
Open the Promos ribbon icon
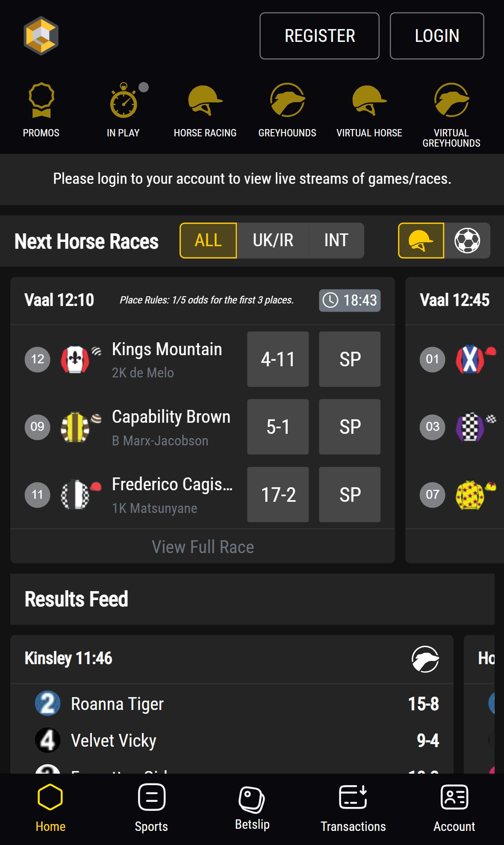coord(41,100)
